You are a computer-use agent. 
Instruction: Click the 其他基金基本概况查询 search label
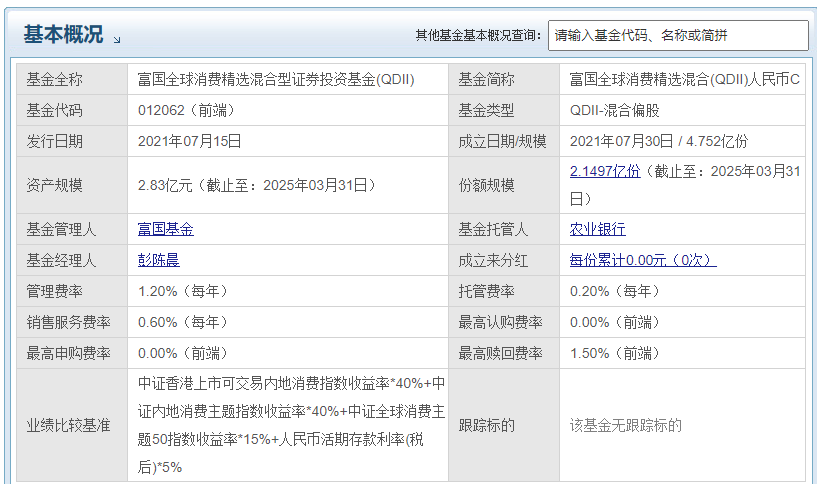click(478, 35)
